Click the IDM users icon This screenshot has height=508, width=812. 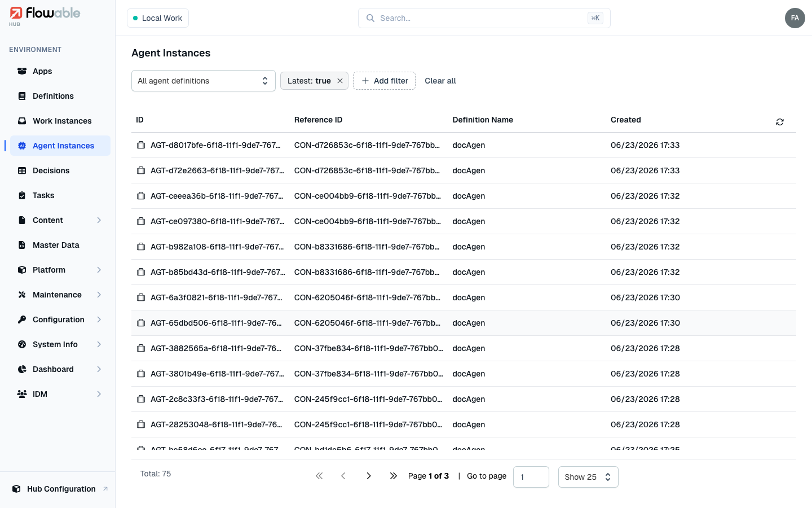[x=22, y=394]
